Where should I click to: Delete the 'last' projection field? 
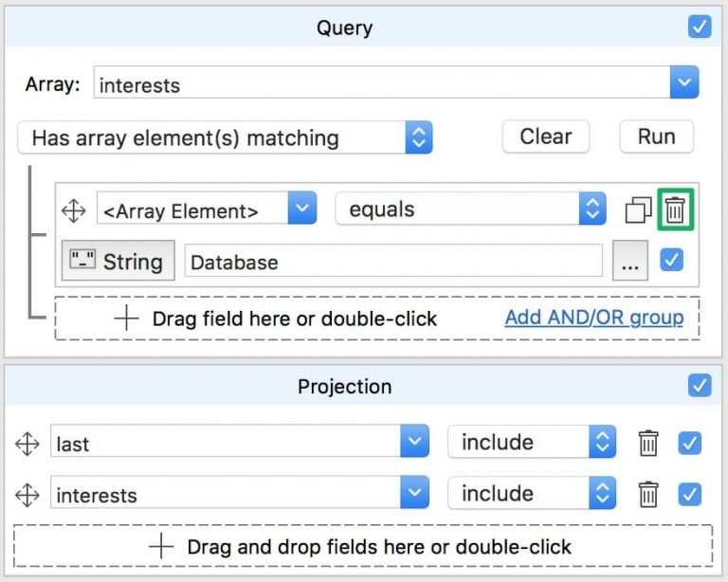click(648, 443)
